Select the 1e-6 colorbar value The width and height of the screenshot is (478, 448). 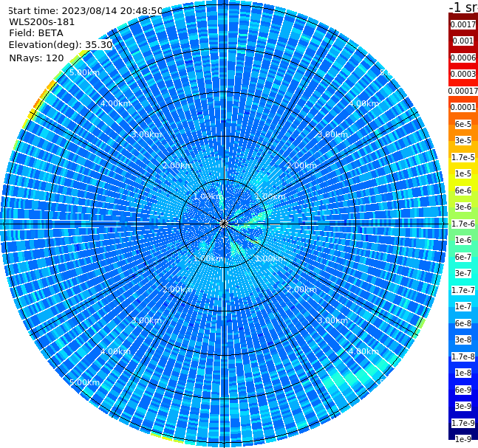tap(462, 240)
